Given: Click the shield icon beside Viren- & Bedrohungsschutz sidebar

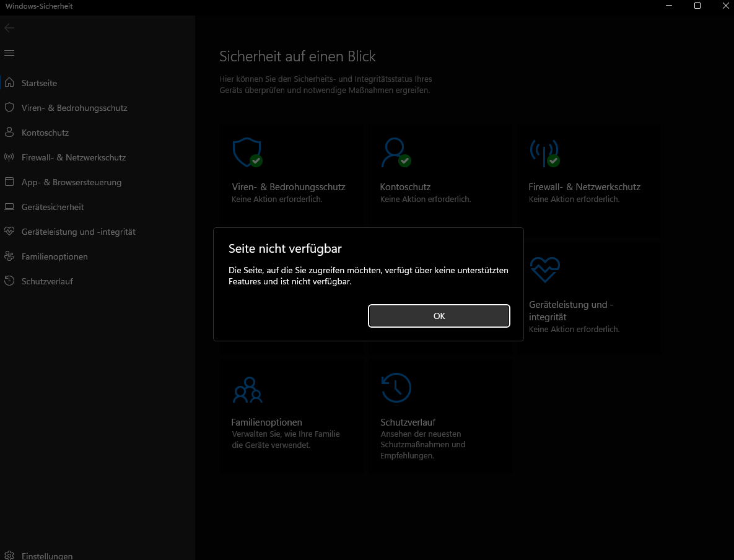Looking at the screenshot, I should pos(9,107).
